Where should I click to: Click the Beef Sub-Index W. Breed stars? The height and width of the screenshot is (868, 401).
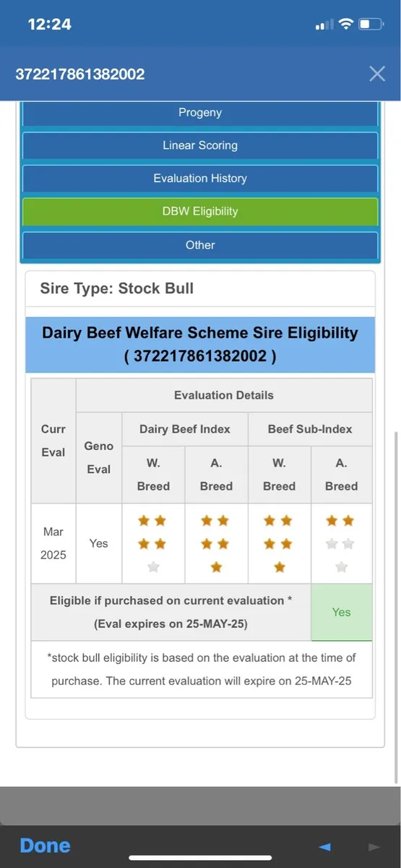coord(279,544)
